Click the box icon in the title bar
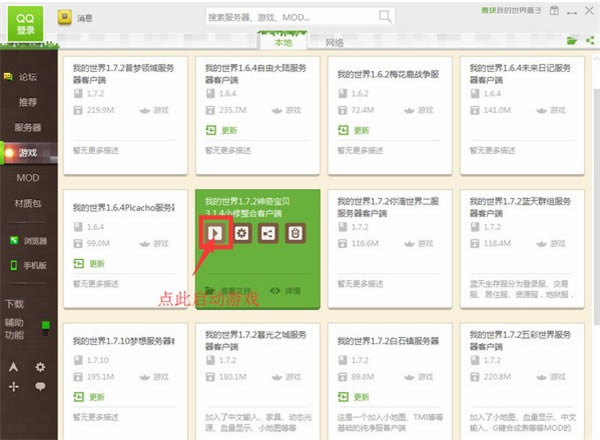 [554, 11]
